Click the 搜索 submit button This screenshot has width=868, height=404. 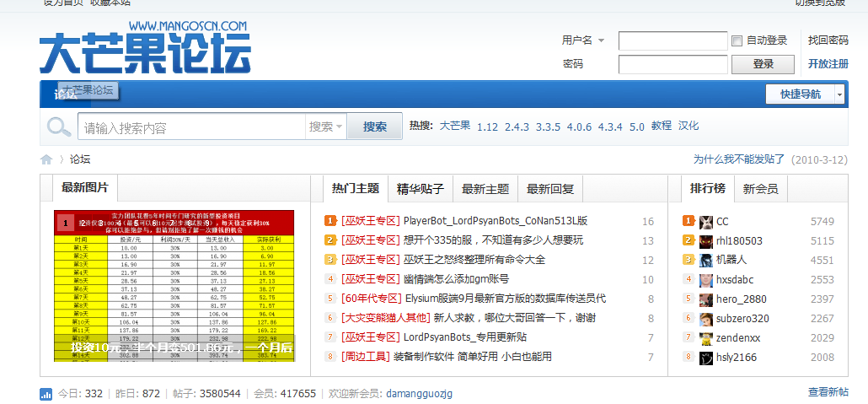(x=375, y=127)
